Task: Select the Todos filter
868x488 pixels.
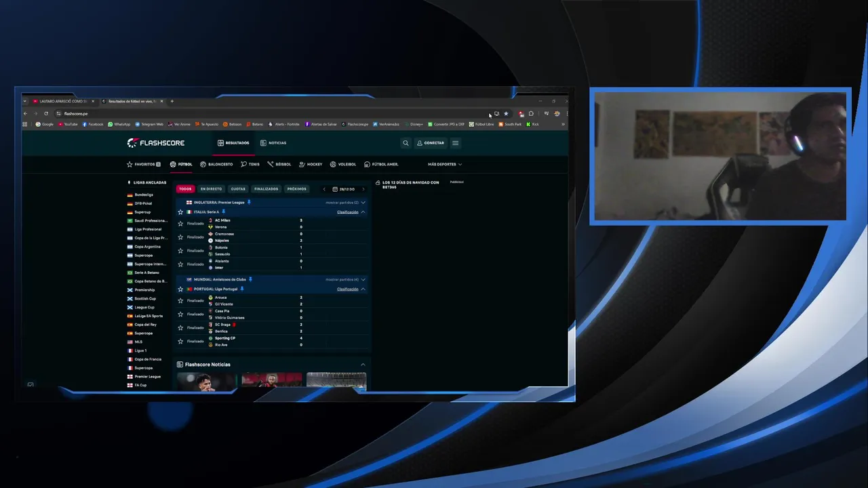Action: 185,189
